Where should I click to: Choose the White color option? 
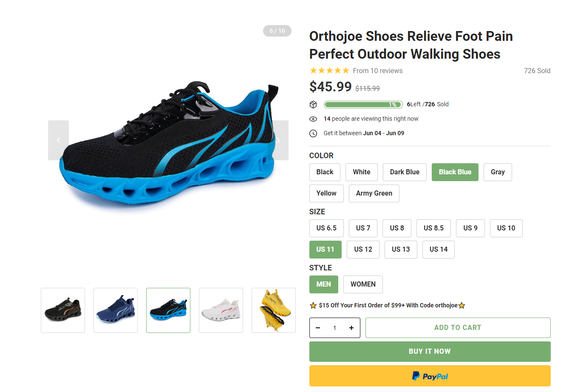tap(361, 172)
